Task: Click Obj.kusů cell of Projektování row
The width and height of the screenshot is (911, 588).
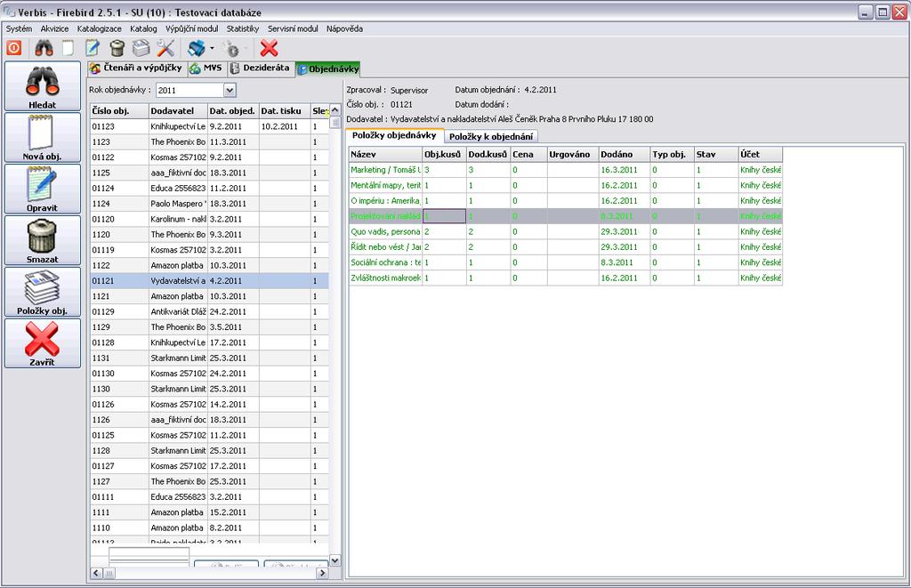Action: coord(444,216)
